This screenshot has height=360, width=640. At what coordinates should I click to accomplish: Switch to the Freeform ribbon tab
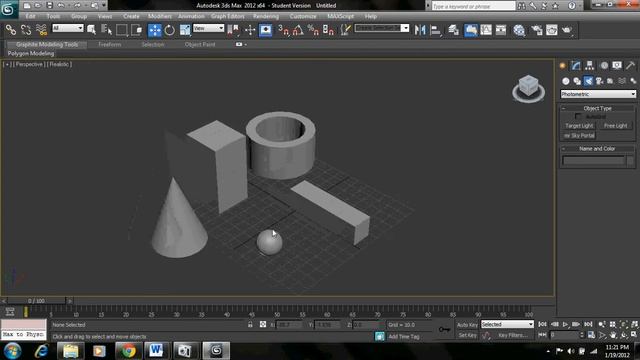coord(110,44)
